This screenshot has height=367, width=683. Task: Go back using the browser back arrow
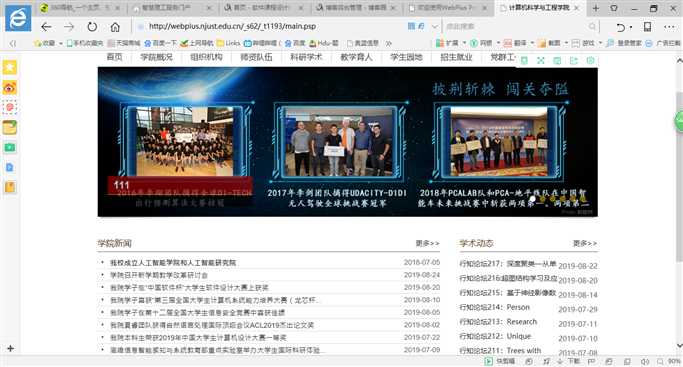(x=46, y=27)
